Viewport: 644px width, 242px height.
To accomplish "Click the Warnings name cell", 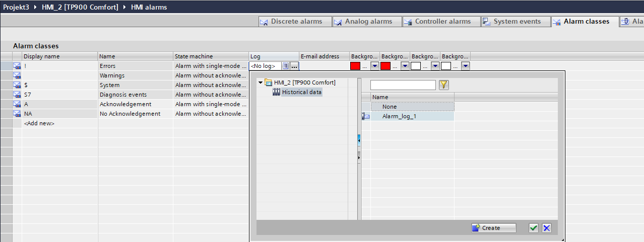I will tap(136, 75).
